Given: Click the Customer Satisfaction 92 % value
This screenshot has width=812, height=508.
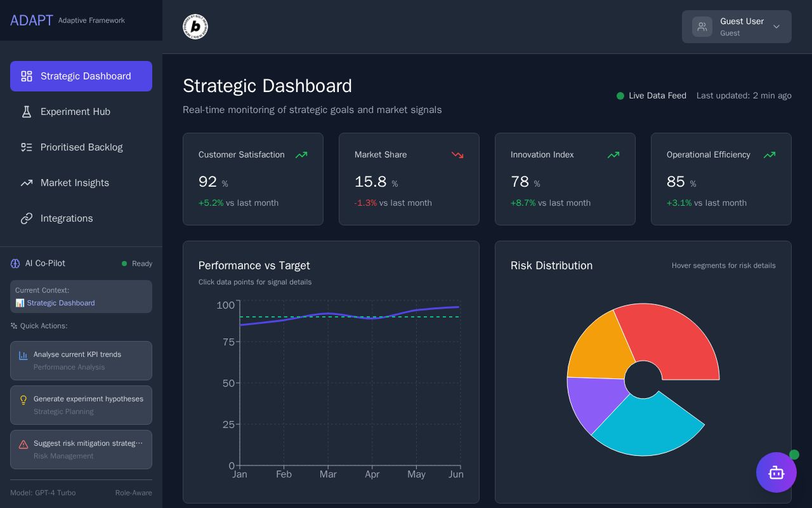Looking at the screenshot, I should [213, 182].
